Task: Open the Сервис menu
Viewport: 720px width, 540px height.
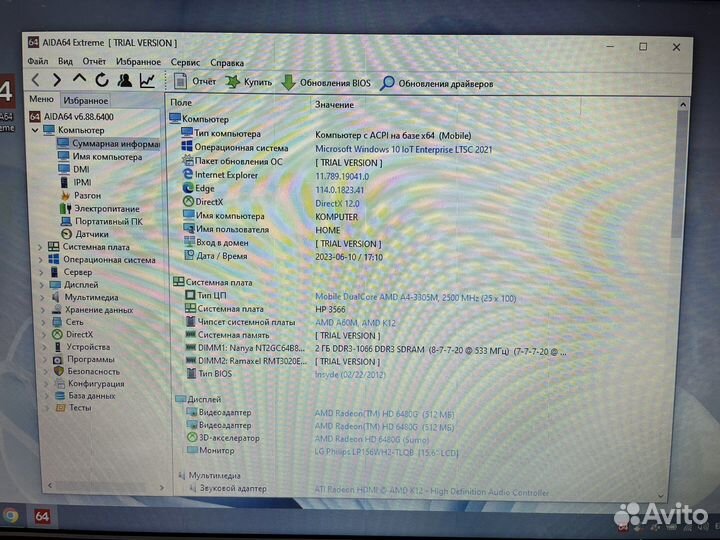Action: tap(185, 62)
